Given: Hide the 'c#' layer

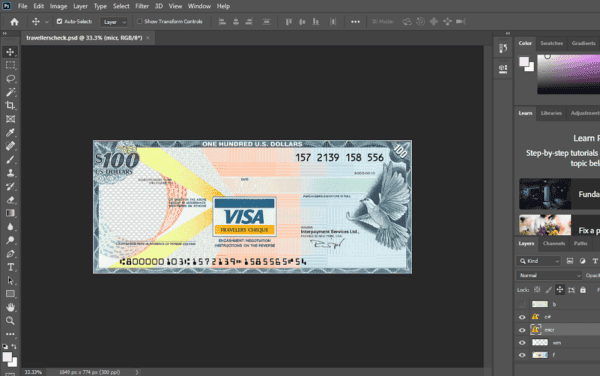Looking at the screenshot, I should tap(522, 317).
